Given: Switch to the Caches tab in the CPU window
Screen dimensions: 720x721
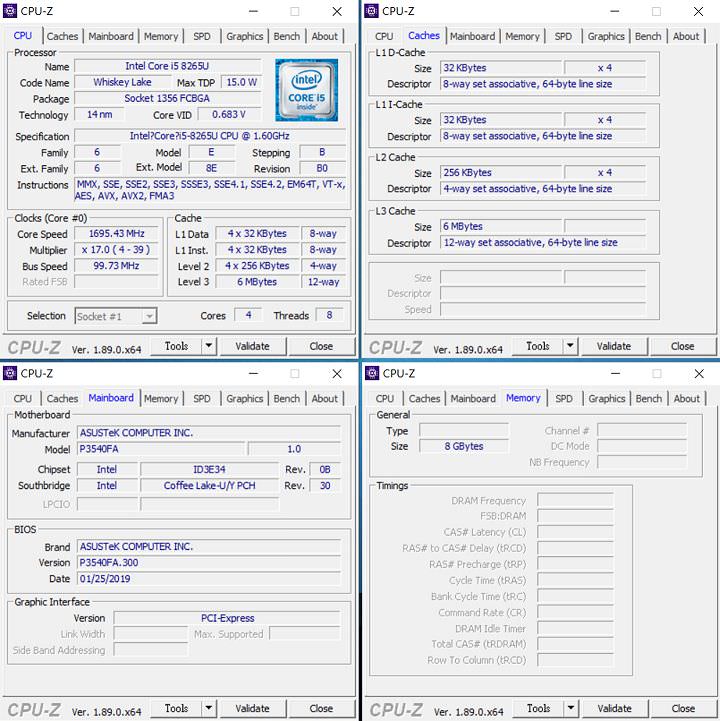Looking at the screenshot, I should [x=62, y=36].
